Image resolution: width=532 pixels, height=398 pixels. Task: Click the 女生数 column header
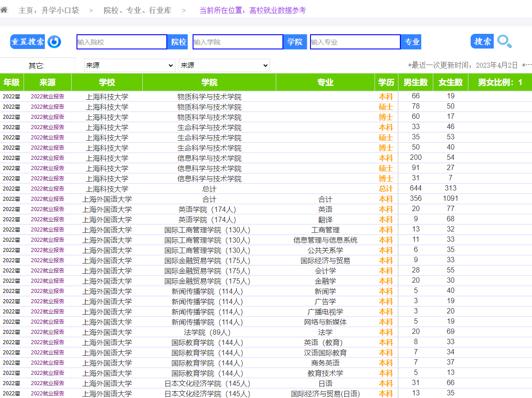coord(450,82)
